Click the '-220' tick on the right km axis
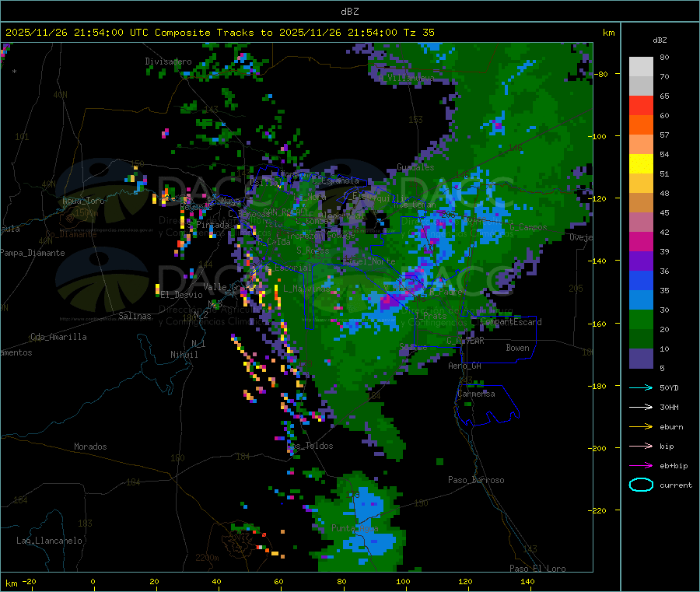 [x=598, y=511]
